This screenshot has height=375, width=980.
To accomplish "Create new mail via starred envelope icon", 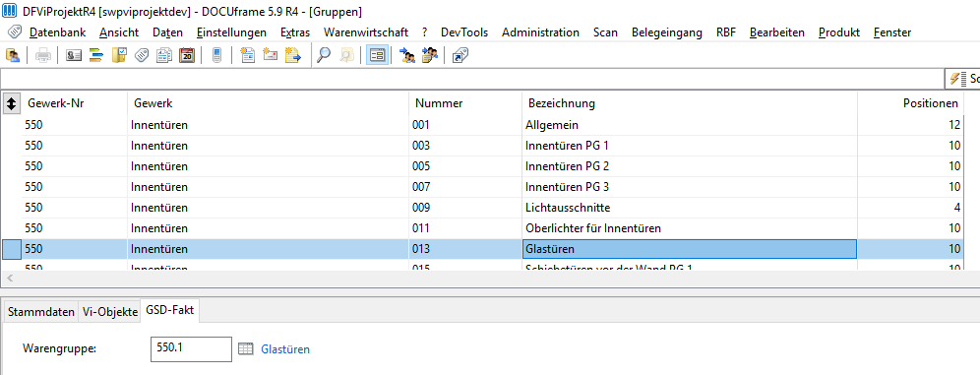I will coord(270,56).
